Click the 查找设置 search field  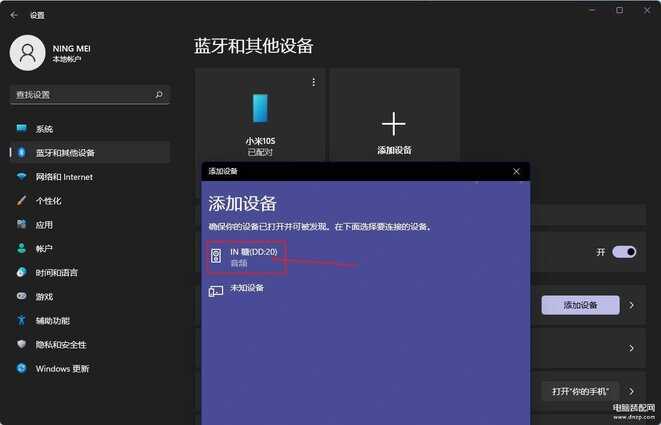pyautogui.click(x=90, y=95)
